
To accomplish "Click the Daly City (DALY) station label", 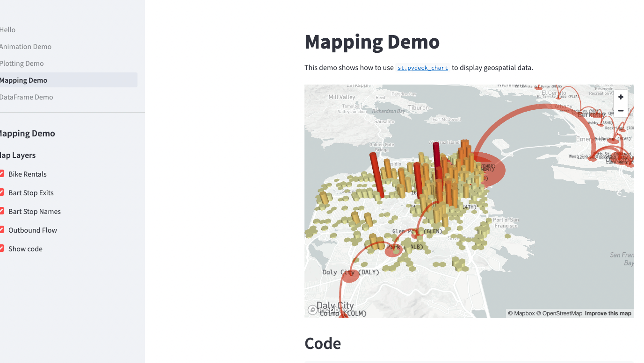I will pos(351,272).
